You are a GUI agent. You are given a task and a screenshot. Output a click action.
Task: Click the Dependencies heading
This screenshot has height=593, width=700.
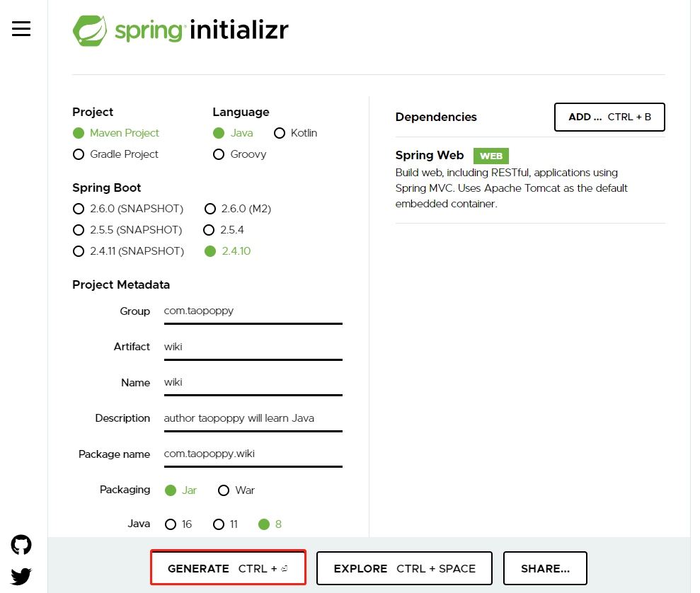click(436, 117)
